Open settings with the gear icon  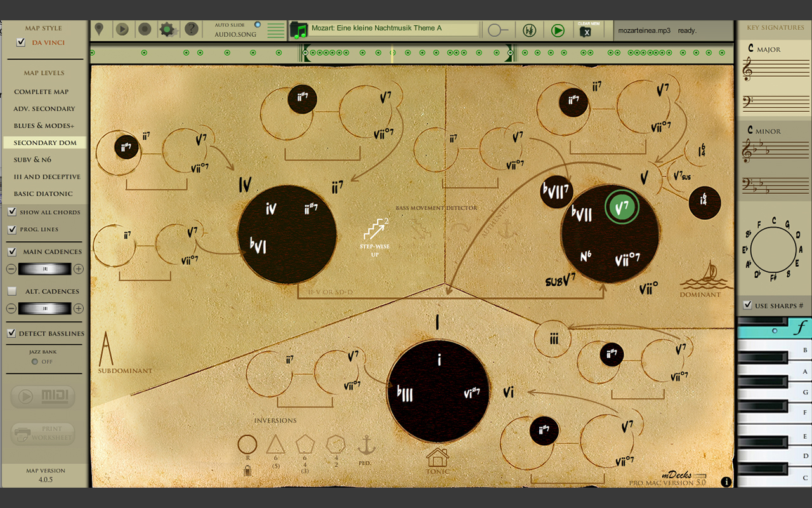(167, 29)
